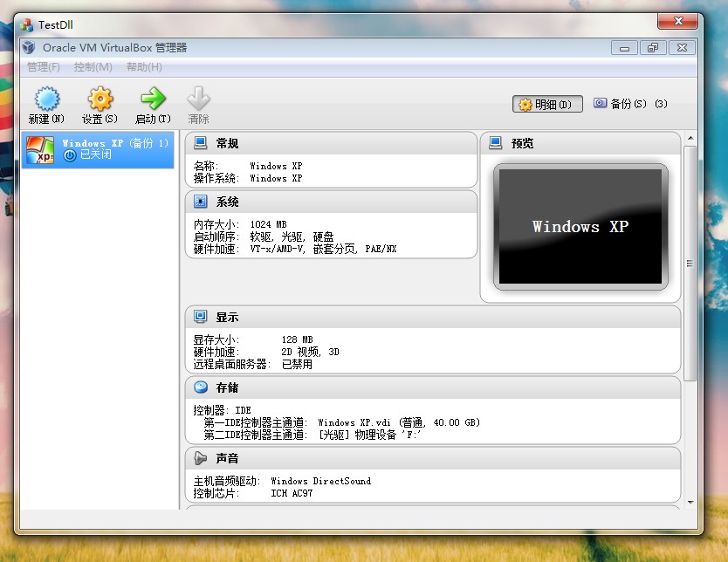Select the Windows XP logo icon in VM list
This screenshot has width=728, height=562.
click(x=40, y=150)
